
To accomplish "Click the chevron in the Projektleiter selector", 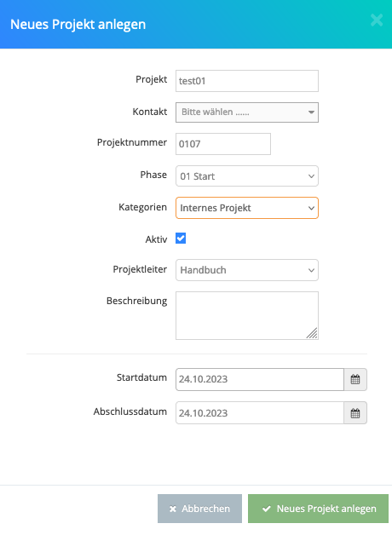I will click(311, 270).
